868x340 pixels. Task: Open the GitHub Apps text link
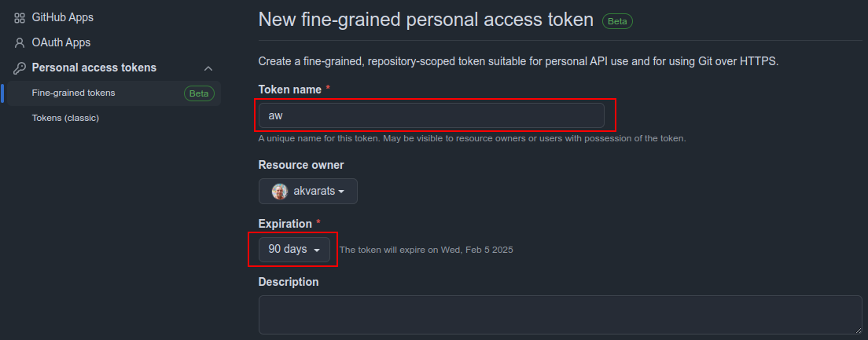click(x=63, y=18)
